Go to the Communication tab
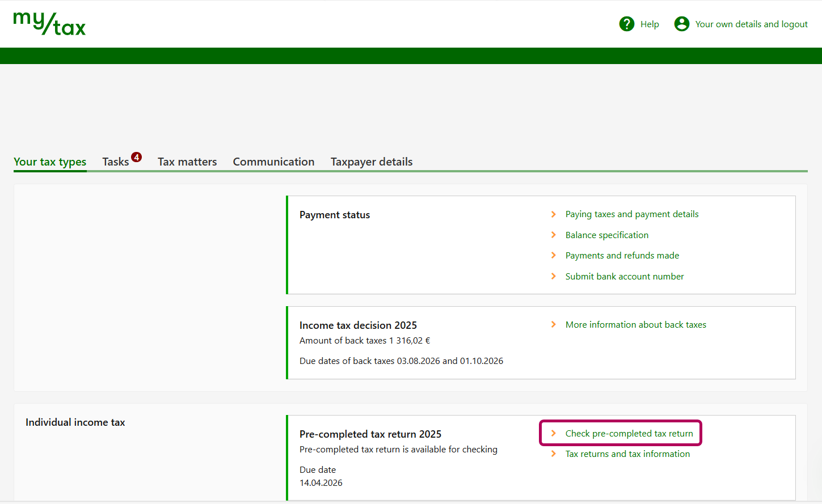 273,162
